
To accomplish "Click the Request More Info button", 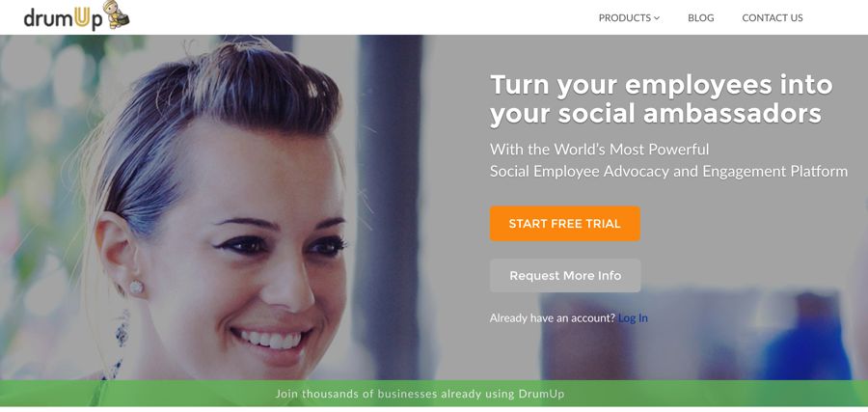I will coord(565,275).
